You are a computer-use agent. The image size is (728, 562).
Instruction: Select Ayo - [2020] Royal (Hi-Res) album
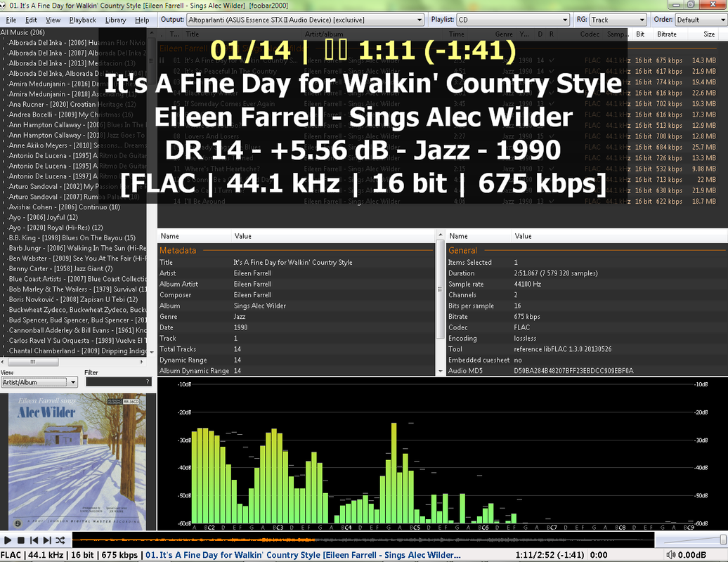56,228
